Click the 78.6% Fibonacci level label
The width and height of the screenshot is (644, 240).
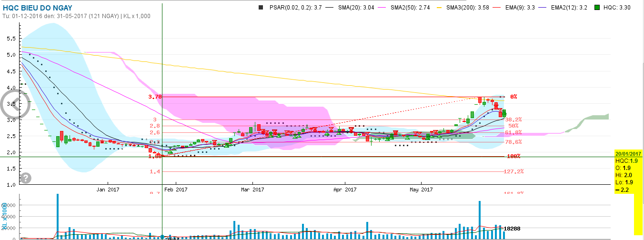click(513, 142)
